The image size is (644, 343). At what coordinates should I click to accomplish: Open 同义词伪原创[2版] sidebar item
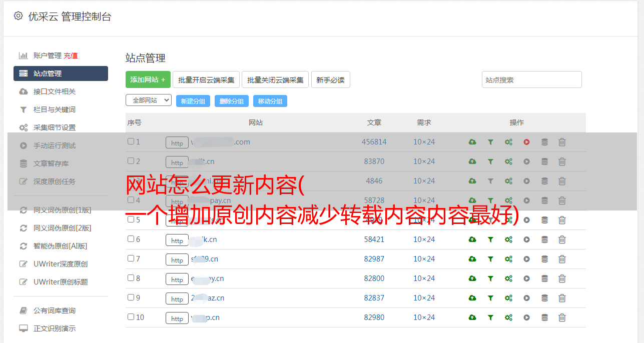coord(63,228)
